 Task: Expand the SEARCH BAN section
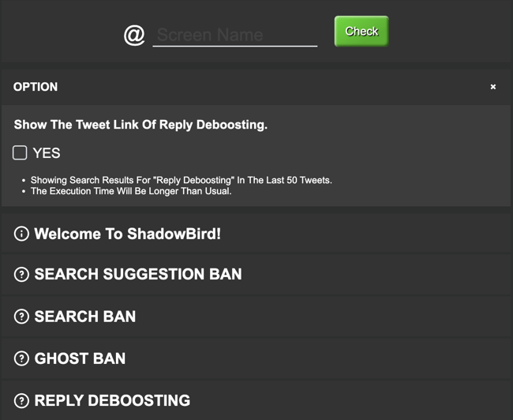point(256,317)
